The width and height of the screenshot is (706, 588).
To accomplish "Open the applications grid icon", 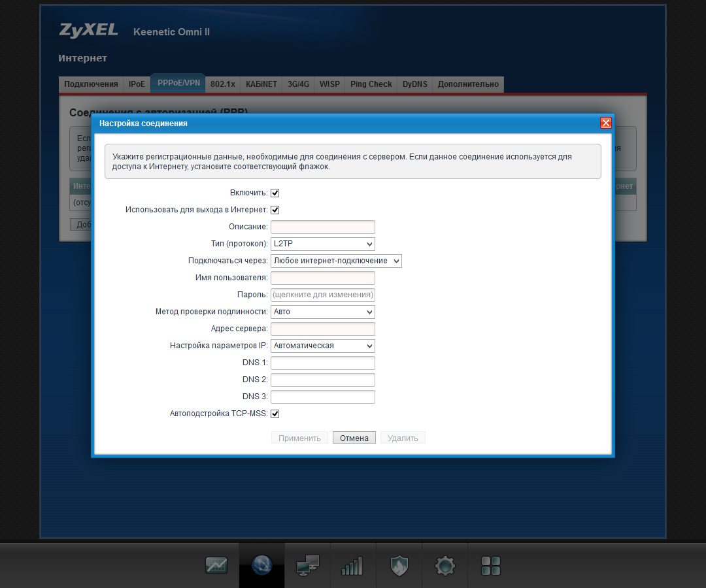I will pyautogui.click(x=491, y=566).
